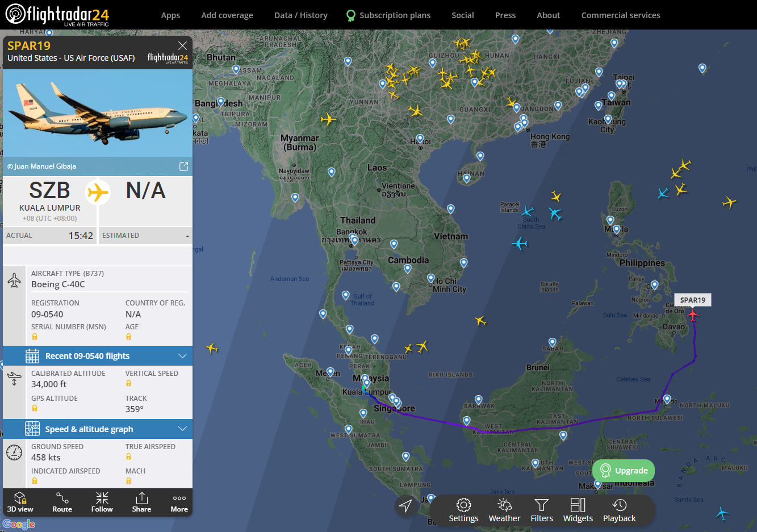Open the 3D view of the flight
The image size is (757, 532).
20,502
